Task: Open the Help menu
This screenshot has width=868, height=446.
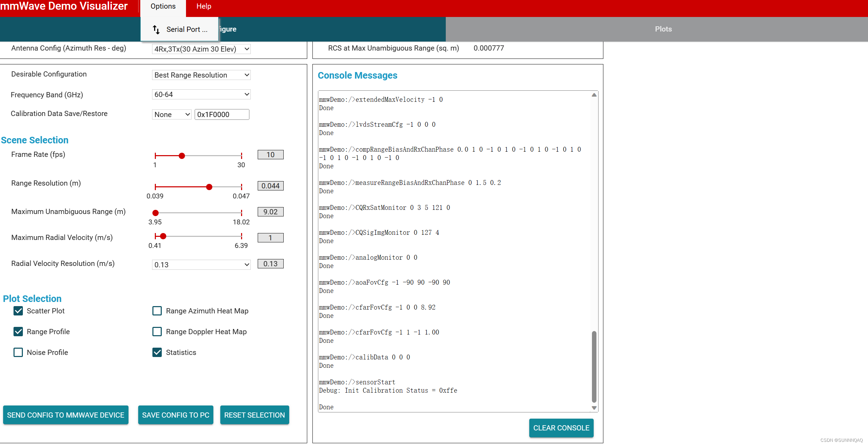Action: [204, 6]
